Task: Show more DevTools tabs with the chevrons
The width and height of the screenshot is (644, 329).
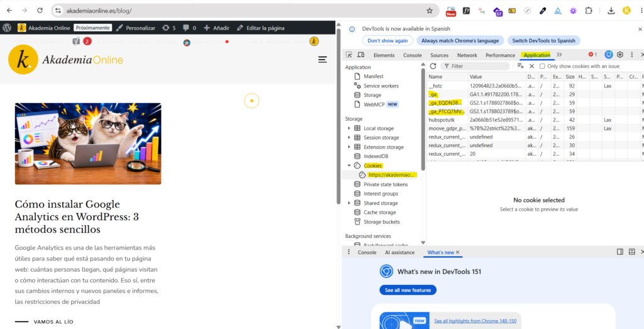Action: pyautogui.click(x=559, y=55)
